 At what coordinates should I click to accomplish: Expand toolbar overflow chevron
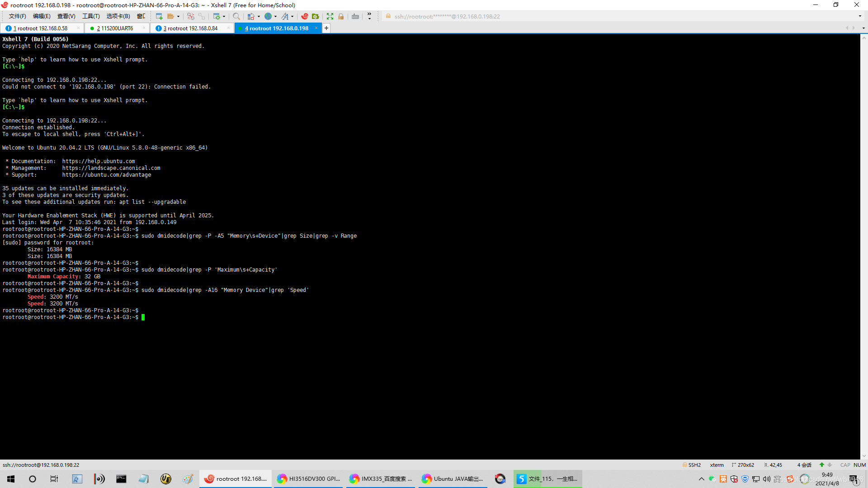[x=369, y=16]
